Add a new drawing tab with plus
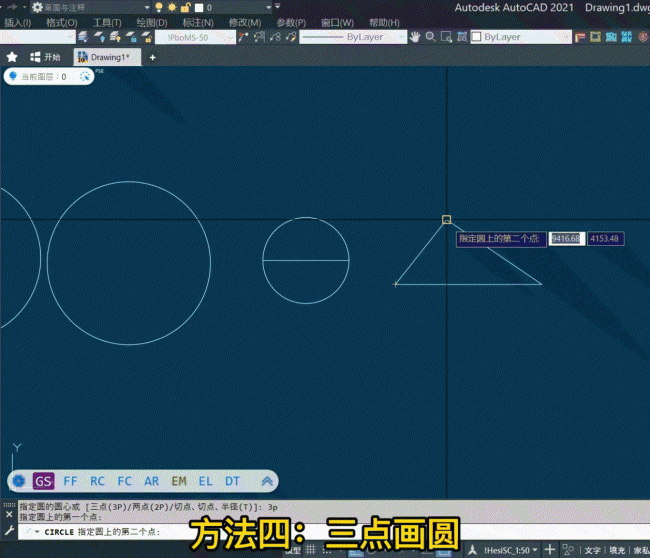650x558 pixels. (152, 57)
